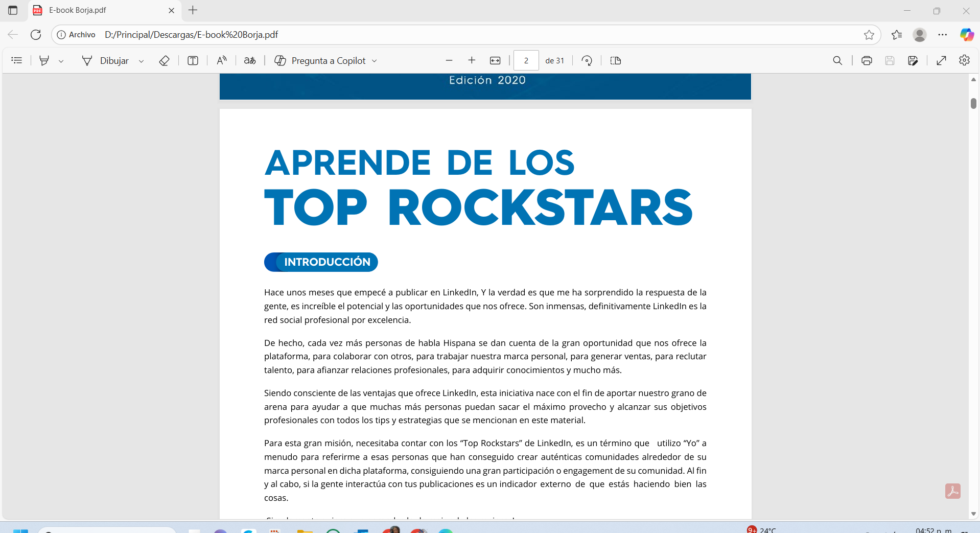Open a new browser tab
This screenshot has width=980, height=533.
(x=193, y=10)
